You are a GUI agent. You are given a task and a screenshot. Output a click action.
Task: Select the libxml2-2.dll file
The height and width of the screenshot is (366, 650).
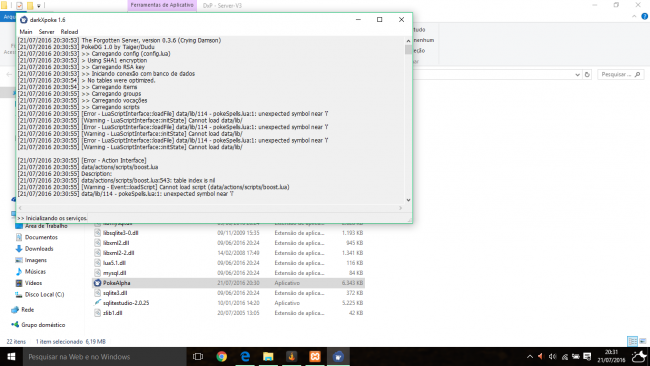pyautogui.click(x=228, y=252)
